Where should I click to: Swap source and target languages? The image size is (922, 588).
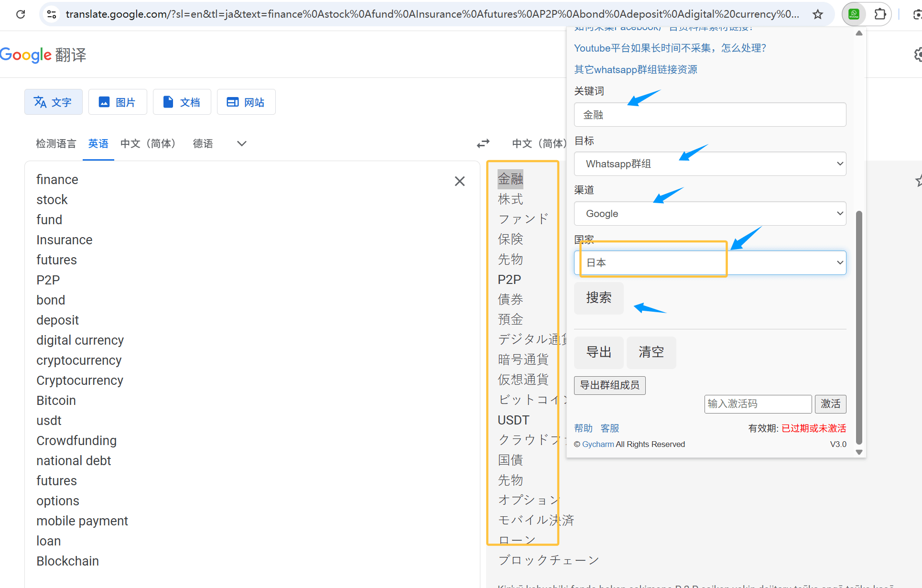pos(483,143)
